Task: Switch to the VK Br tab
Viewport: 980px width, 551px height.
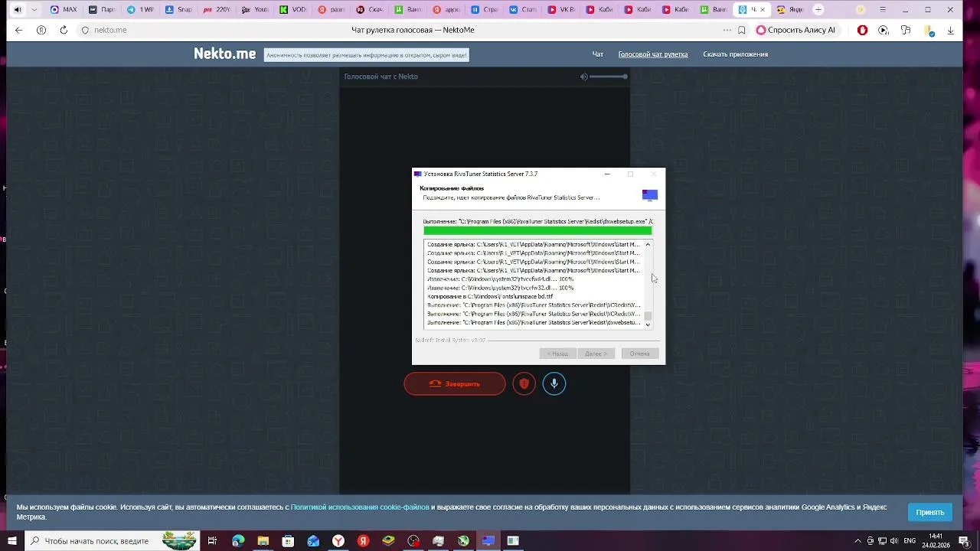Action: coord(562,10)
